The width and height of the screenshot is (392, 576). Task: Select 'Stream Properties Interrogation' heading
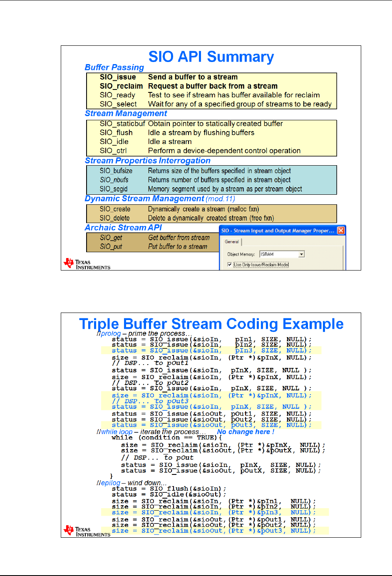pos(148,161)
